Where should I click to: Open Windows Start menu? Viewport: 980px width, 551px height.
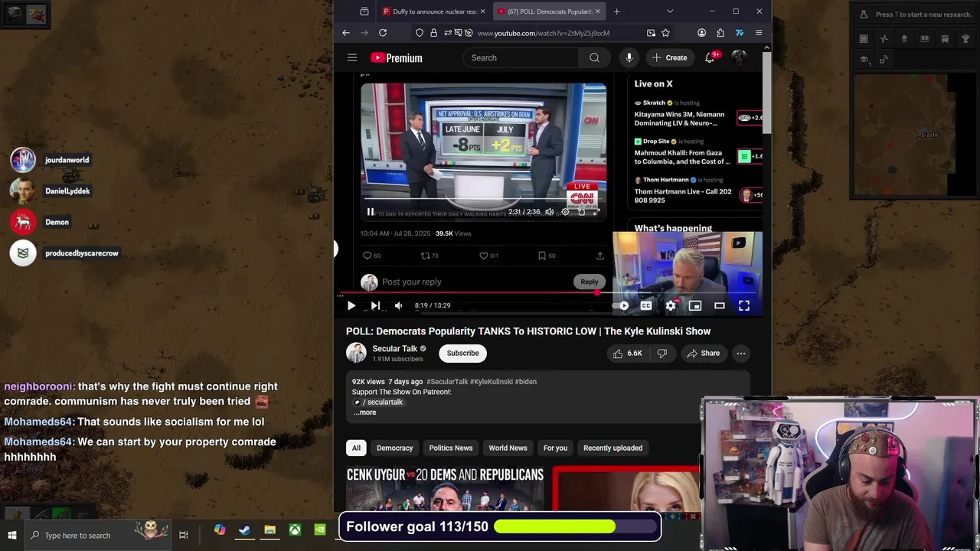click(x=12, y=535)
